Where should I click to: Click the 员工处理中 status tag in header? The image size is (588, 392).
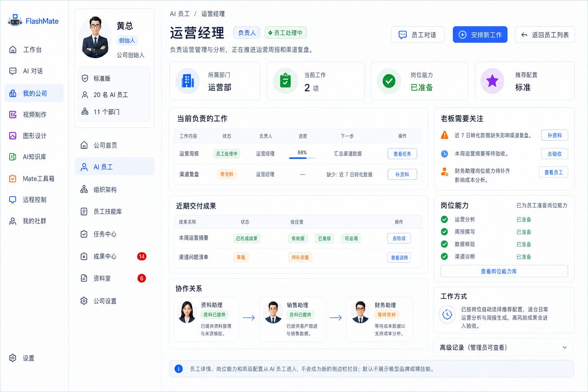coord(286,33)
